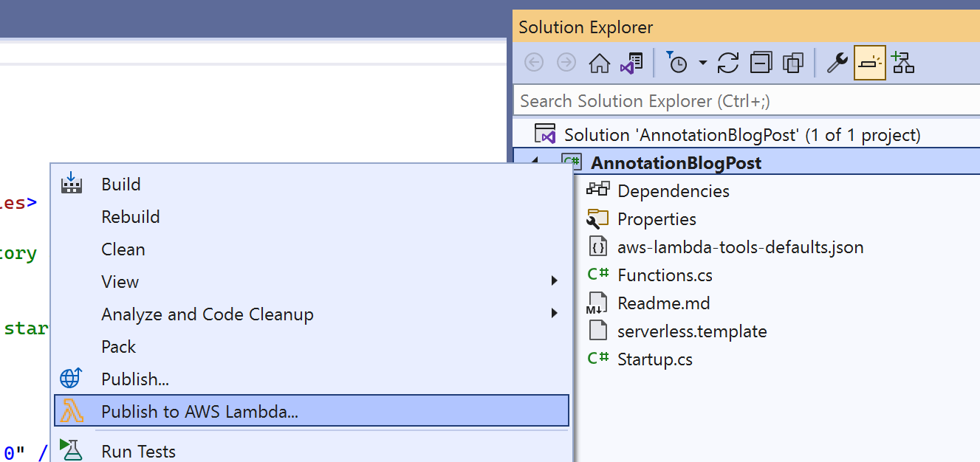Viewport: 980px width, 462px height.
Task: Select the Startup.cs file
Action: (x=655, y=359)
